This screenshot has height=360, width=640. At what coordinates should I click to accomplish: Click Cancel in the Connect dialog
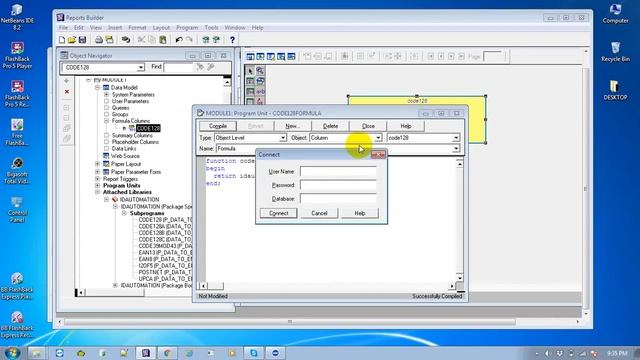pos(319,213)
